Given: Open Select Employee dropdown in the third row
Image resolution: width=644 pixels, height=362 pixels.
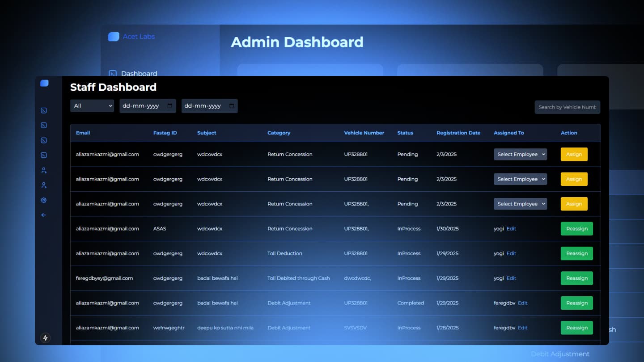Looking at the screenshot, I should [520, 204].
